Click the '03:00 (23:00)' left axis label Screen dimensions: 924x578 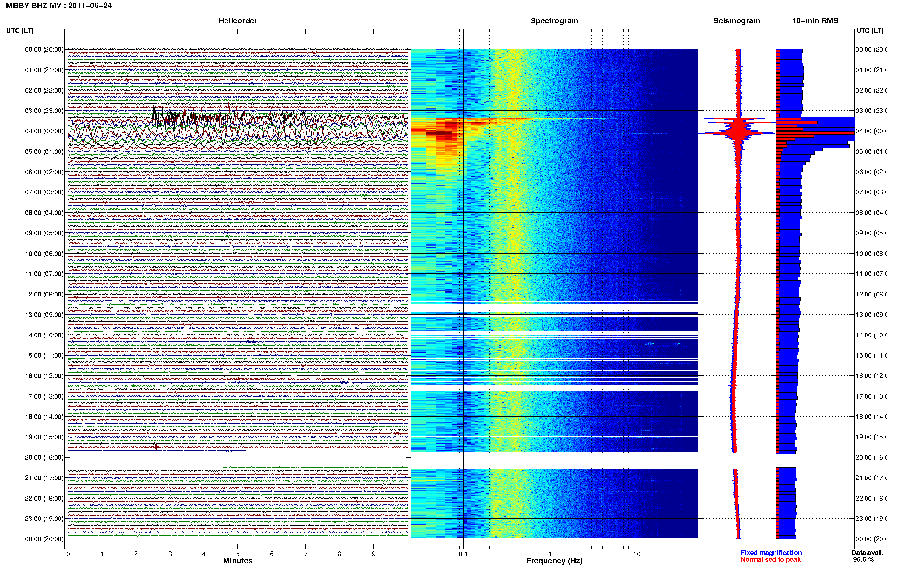[x=44, y=111]
